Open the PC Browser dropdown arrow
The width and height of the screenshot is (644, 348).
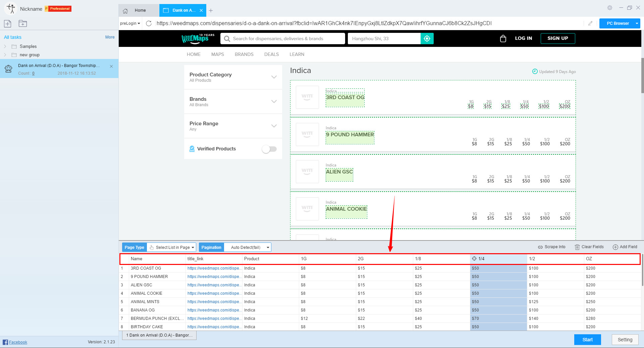(x=637, y=23)
